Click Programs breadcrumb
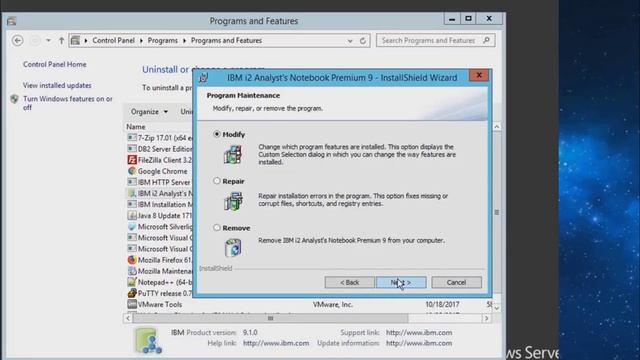The image size is (640, 360). [162, 40]
